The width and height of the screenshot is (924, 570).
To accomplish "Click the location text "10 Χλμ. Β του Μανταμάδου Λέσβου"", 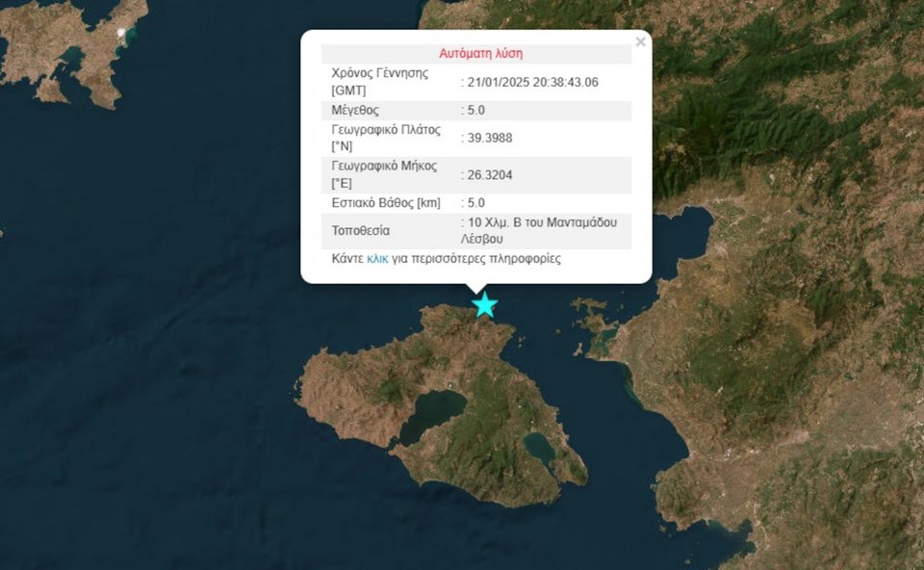I will pos(541,230).
